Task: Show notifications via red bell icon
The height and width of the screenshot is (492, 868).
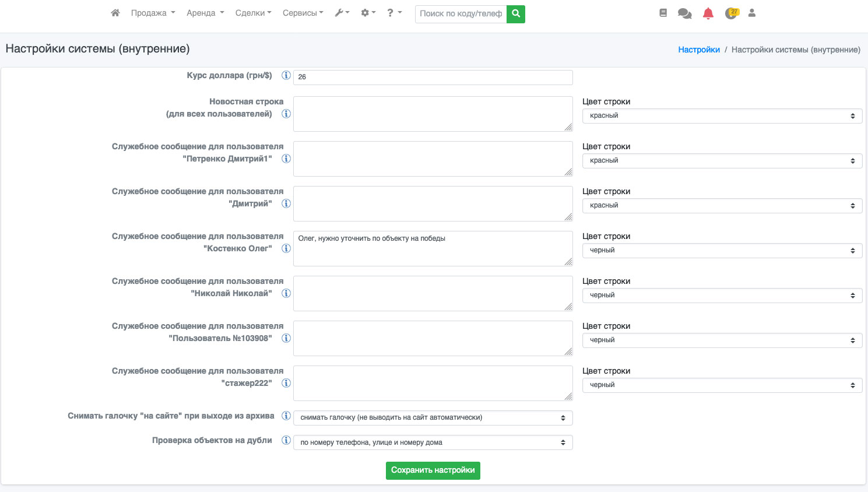Action: (708, 13)
